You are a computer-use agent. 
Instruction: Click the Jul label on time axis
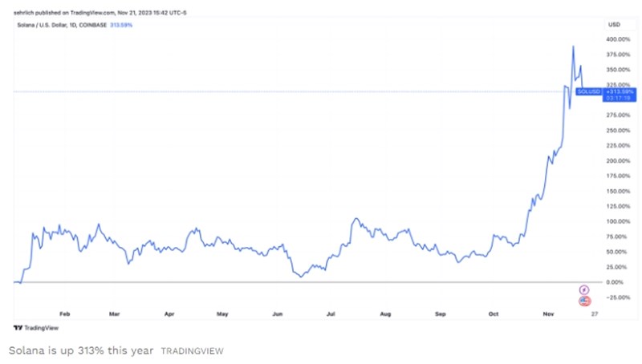coord(330,315)
